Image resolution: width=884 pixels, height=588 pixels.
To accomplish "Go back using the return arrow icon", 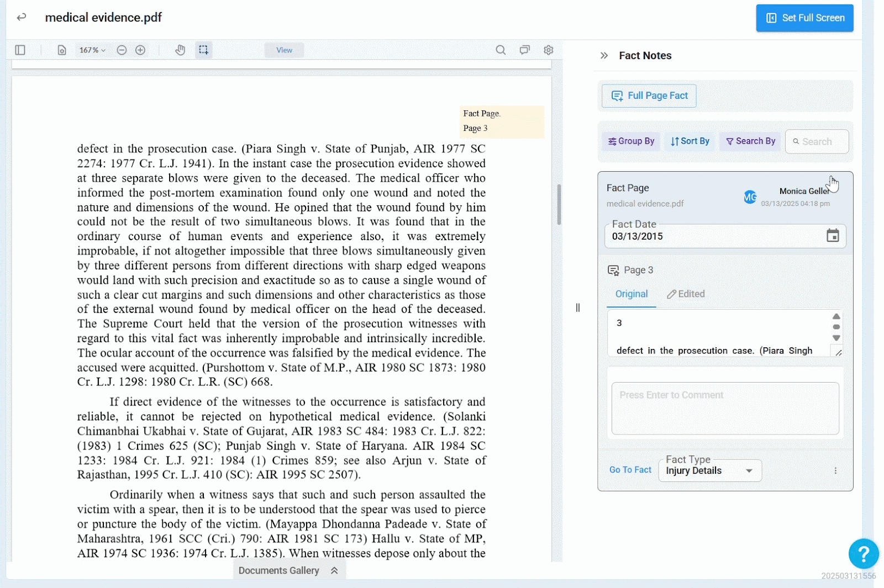I will [x=22, y=17].
